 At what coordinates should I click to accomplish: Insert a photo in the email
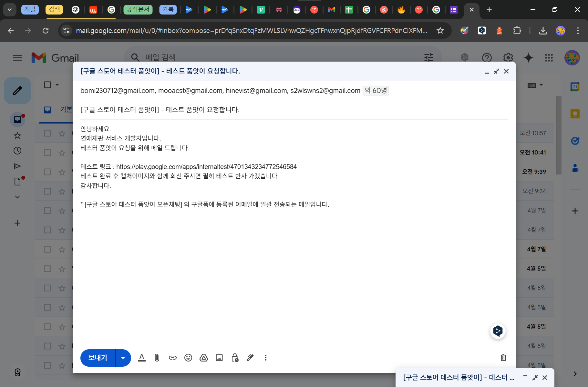click(x=219, y=358)
